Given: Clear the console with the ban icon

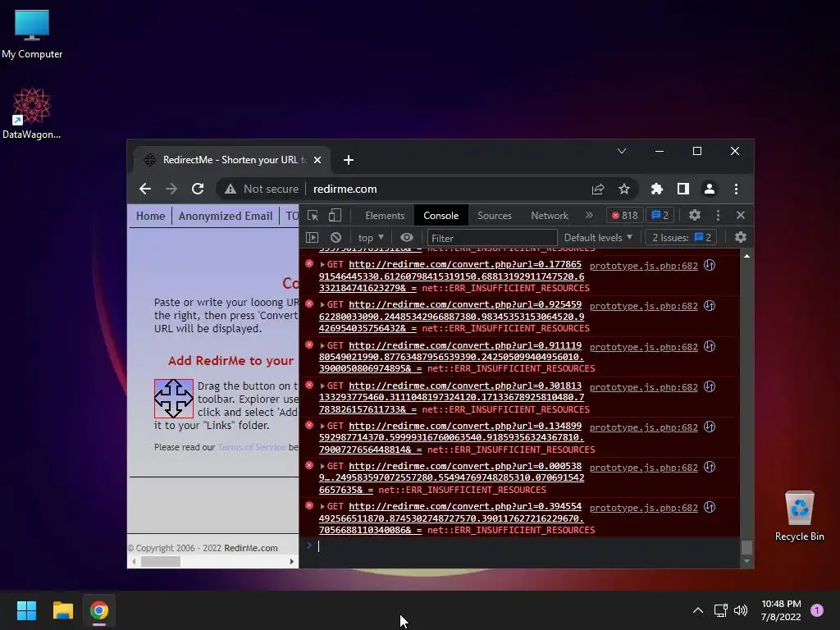Looking at the screenshot, I should 336,237.
